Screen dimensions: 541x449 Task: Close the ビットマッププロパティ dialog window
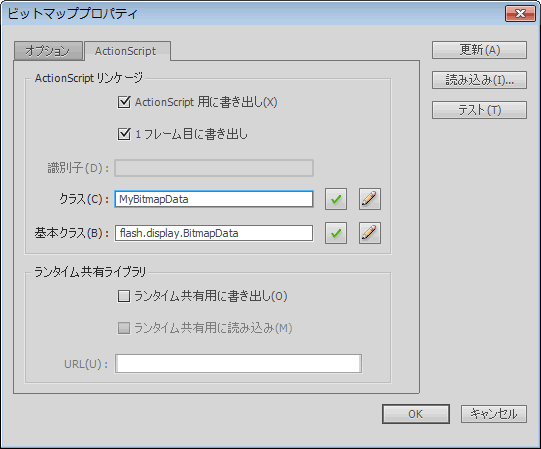coord(520,13)
